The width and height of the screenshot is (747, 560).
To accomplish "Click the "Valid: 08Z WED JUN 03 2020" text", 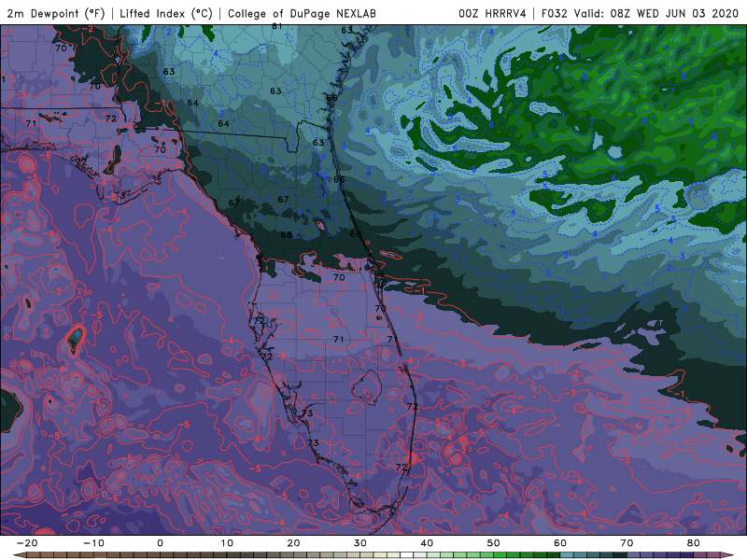I will [656, 13].
